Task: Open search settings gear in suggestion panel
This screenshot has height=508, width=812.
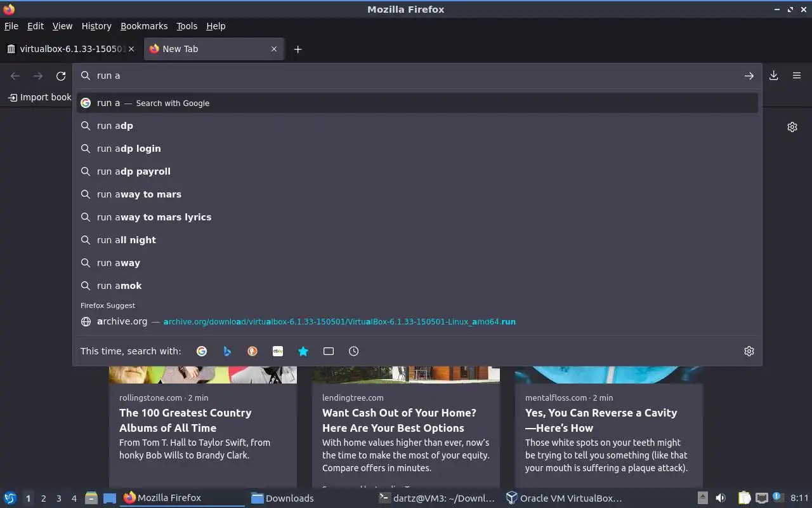Action: point(749,351)
